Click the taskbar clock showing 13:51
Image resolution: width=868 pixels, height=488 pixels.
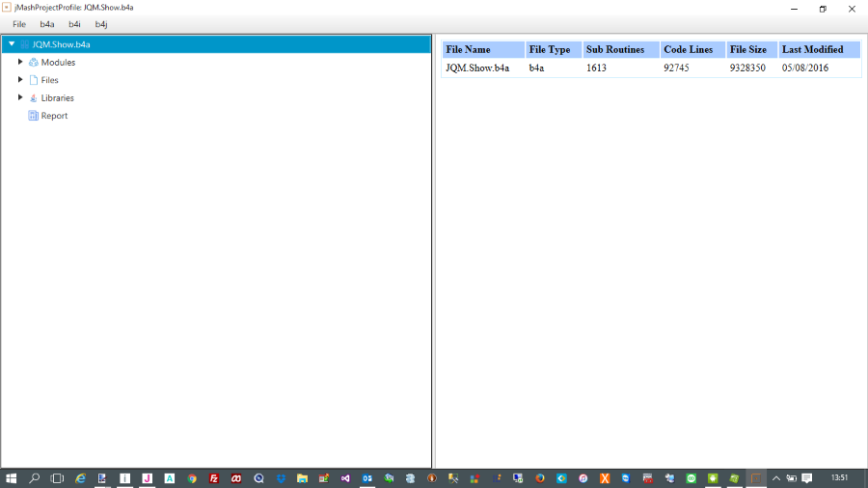839,477
